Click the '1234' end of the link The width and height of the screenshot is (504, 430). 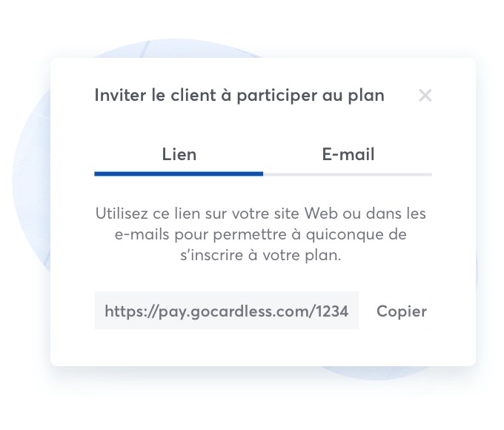point(336,311)
